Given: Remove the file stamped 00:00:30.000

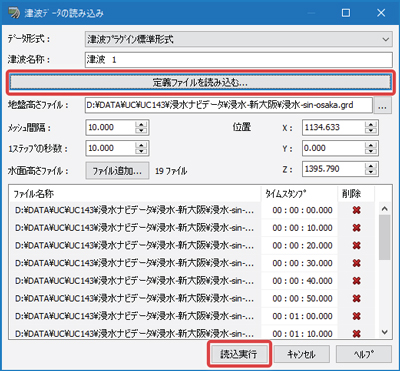Looking at the screenshot, I should pos(356,263).
